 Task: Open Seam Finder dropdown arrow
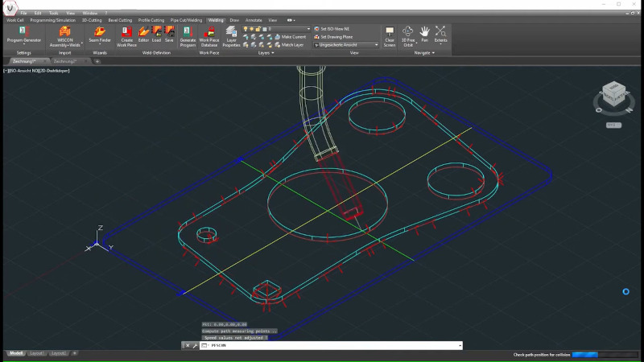tap(99, 44)
